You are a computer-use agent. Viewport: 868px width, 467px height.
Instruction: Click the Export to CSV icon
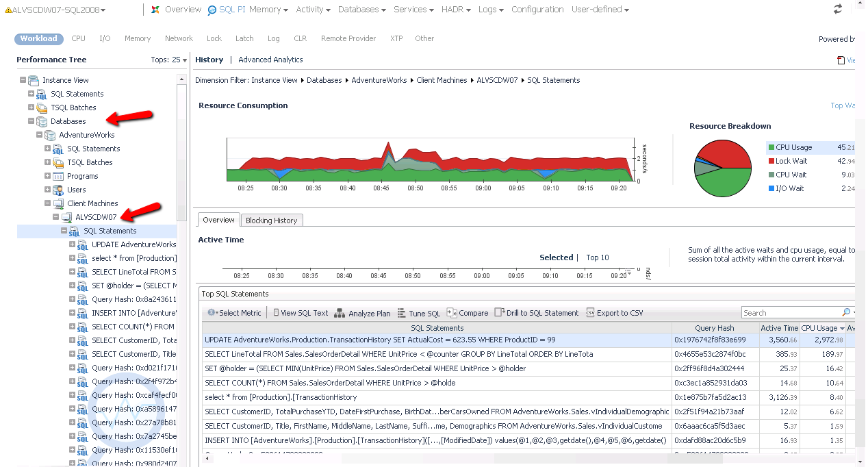[x=590, y=313]
